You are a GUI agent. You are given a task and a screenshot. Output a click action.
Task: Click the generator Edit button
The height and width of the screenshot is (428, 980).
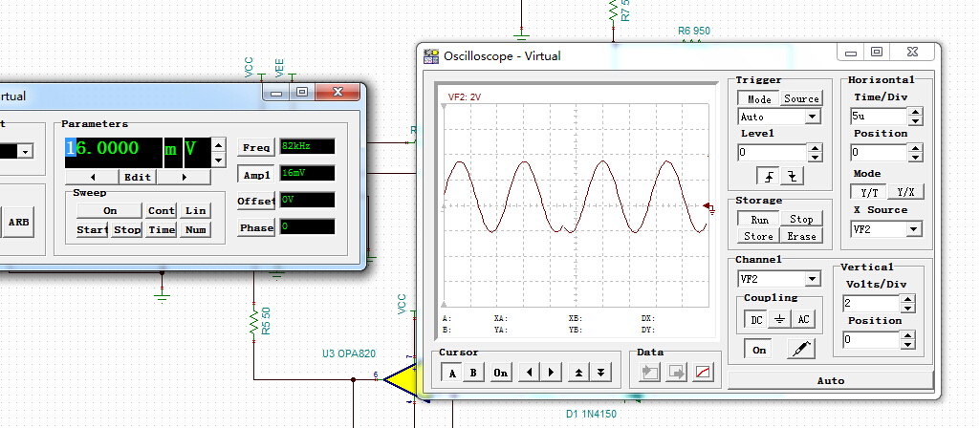[138, 177]
